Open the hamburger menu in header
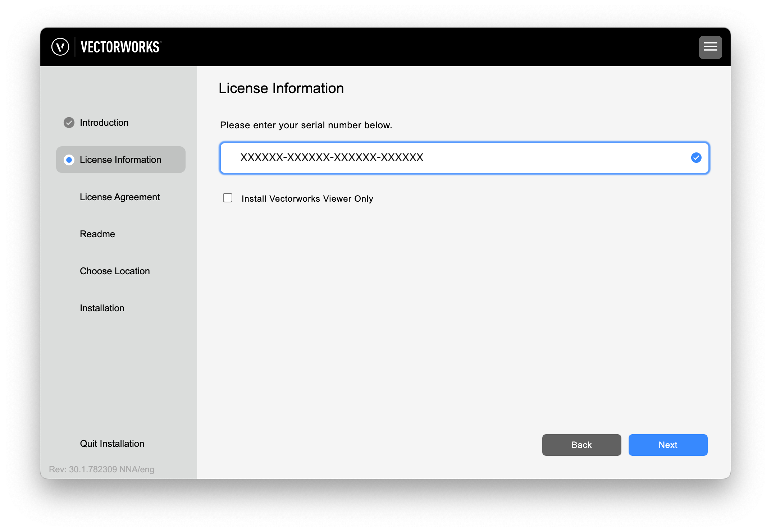771x532 pixels. point(710,47)
